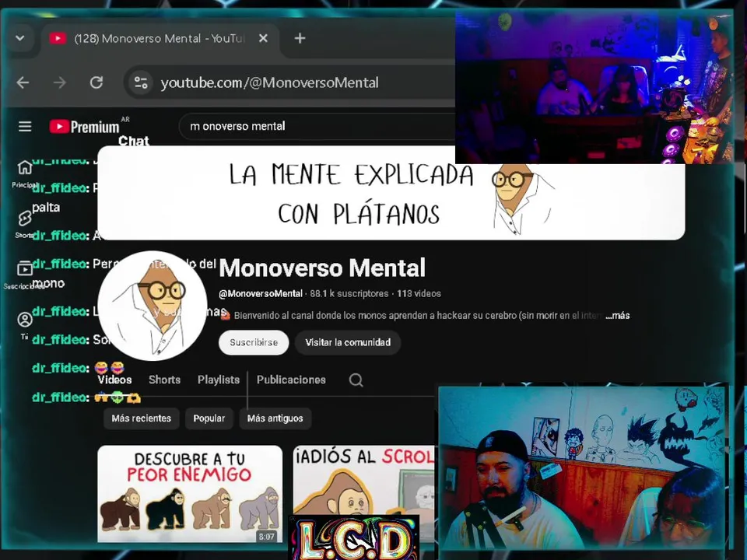Image resolution: width=747 pixels, height=560 pixels.
Task: Open a new browser tab with plus
Action: pos(300,39)
